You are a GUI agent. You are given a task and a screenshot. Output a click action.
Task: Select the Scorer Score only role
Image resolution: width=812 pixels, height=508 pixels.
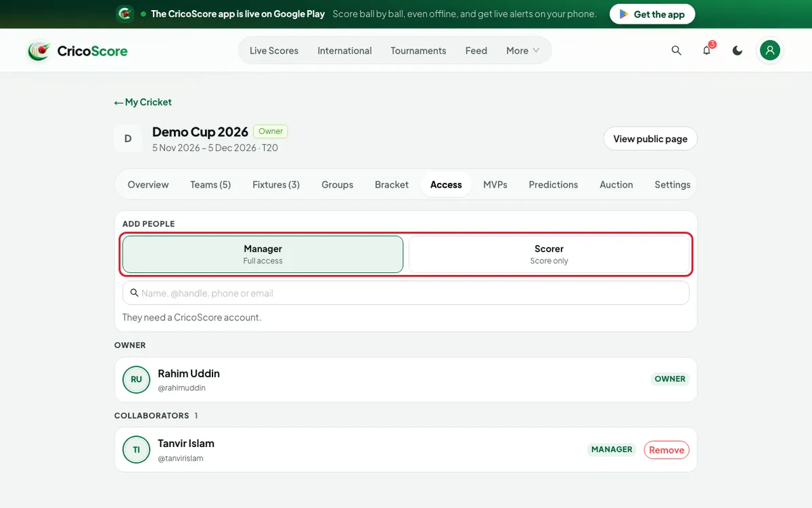(549, 254)
